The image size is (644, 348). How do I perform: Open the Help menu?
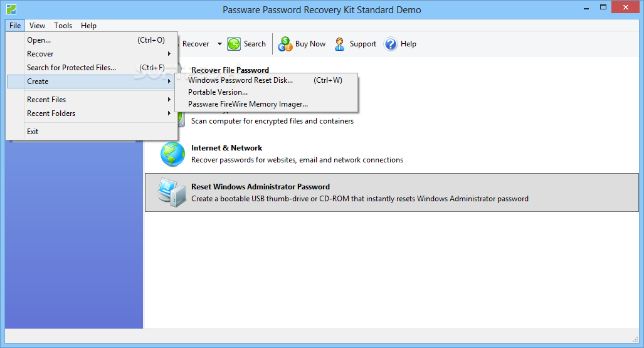tap(88, 26)
